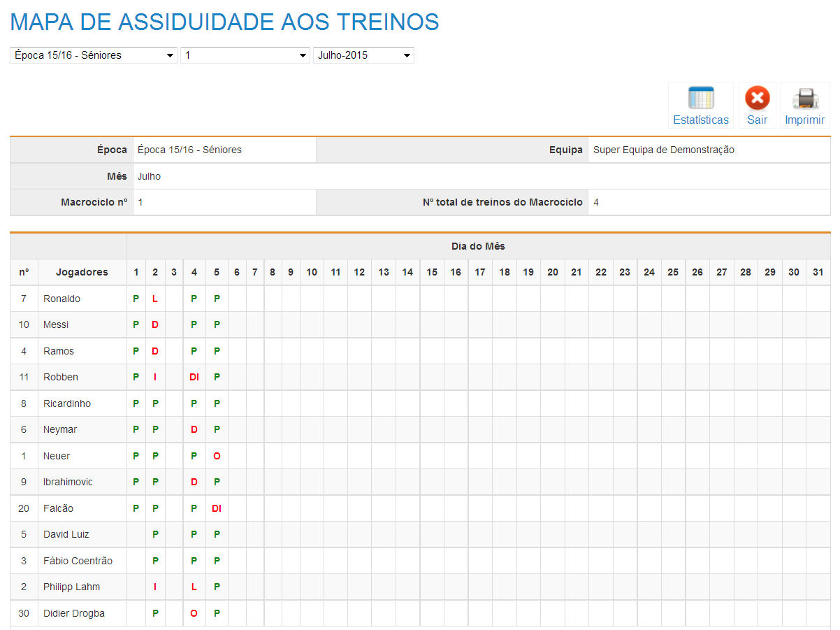Click the red Sair exit icon
The height and width of the screenshot is (630, 840).
[x=757, y=99]
